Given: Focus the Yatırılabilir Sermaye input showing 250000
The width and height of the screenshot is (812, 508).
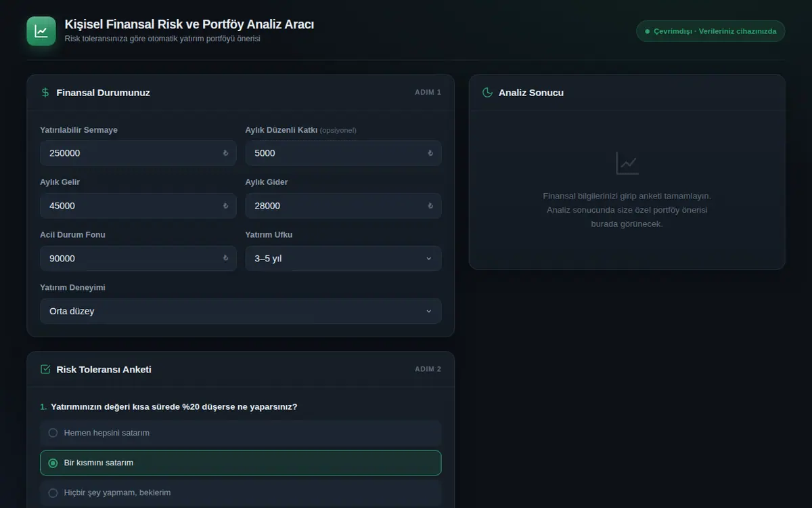Looking at the screenshot, I should coord(138,153).
